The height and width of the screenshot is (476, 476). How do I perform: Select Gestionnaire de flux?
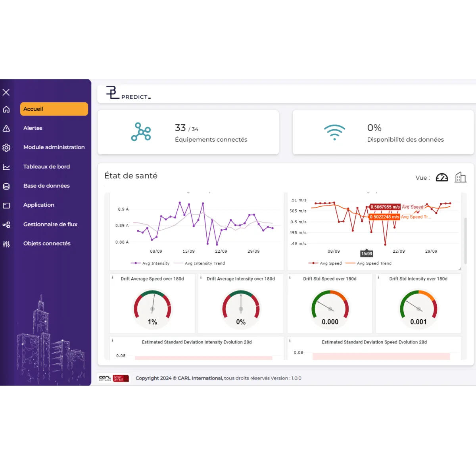tap(50, 224)
